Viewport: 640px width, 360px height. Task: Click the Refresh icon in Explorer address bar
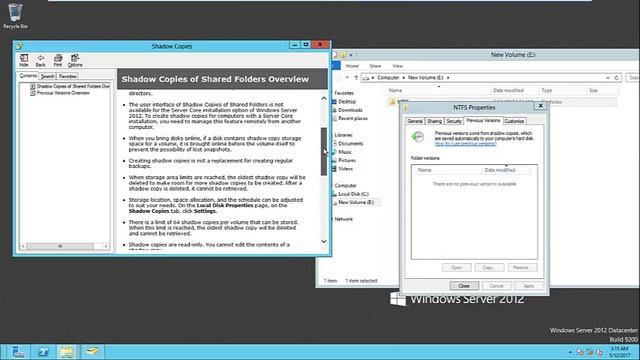[617, 78]
